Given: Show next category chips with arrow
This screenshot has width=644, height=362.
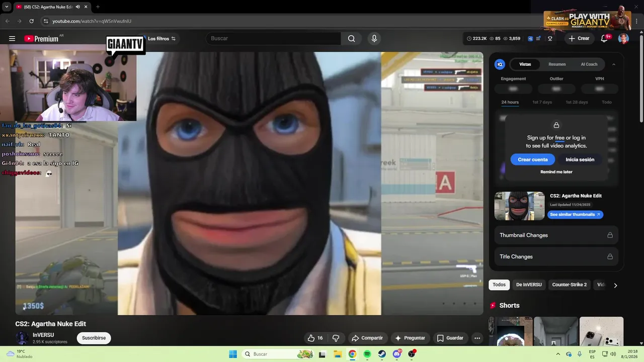Looking at the screenshot, I should point(615,285).
